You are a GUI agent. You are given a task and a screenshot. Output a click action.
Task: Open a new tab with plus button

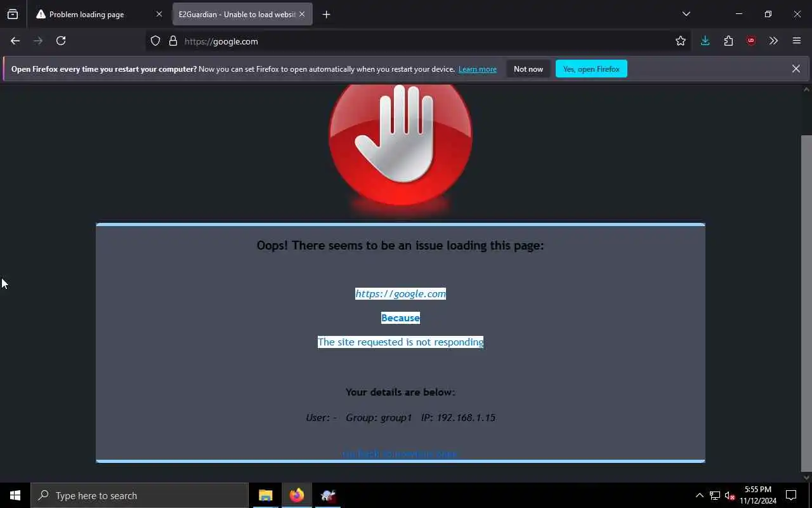tap(326, 14)
